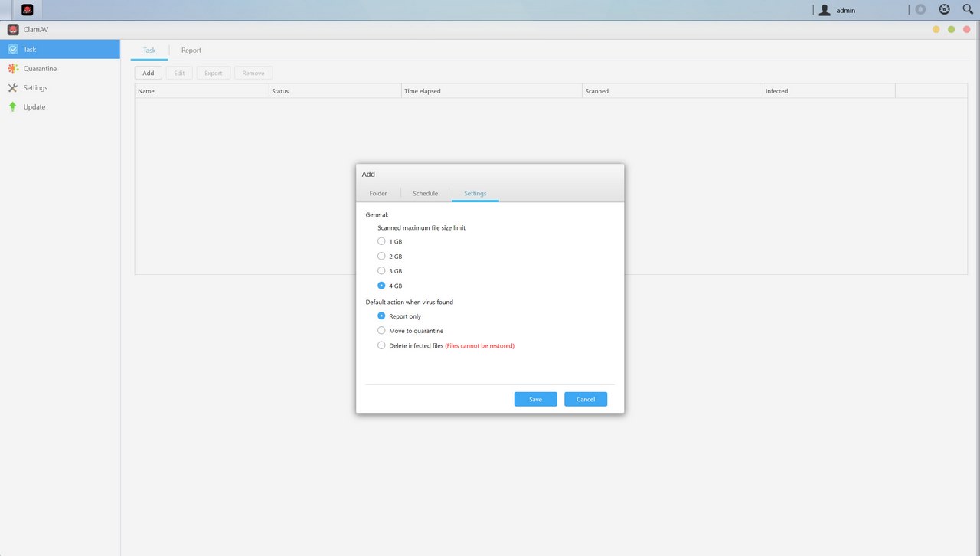Open the Update section in sidebar

tap(60, 106)
